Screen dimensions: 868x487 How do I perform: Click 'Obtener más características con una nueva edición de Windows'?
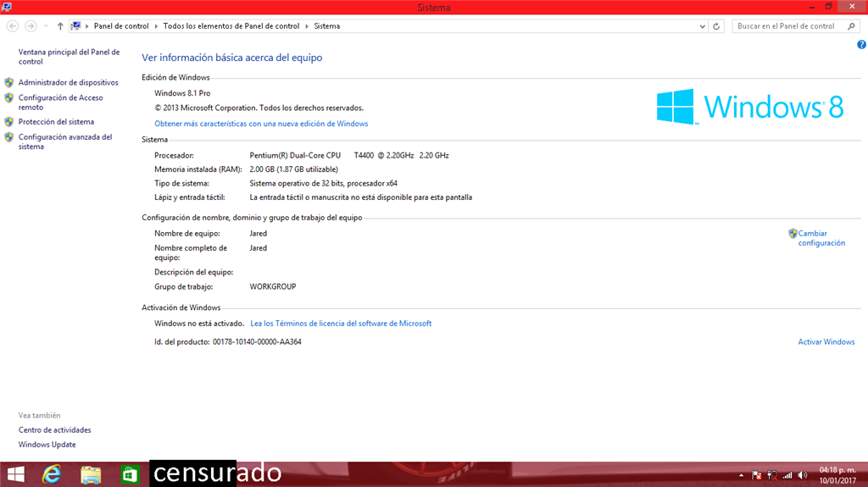[x=261, y=124]
